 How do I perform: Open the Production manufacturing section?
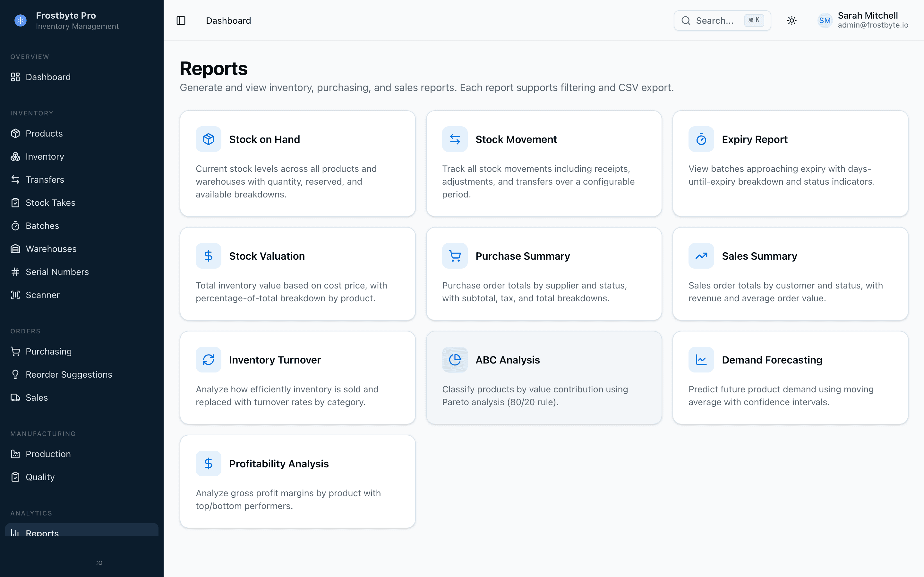(48, 454)
